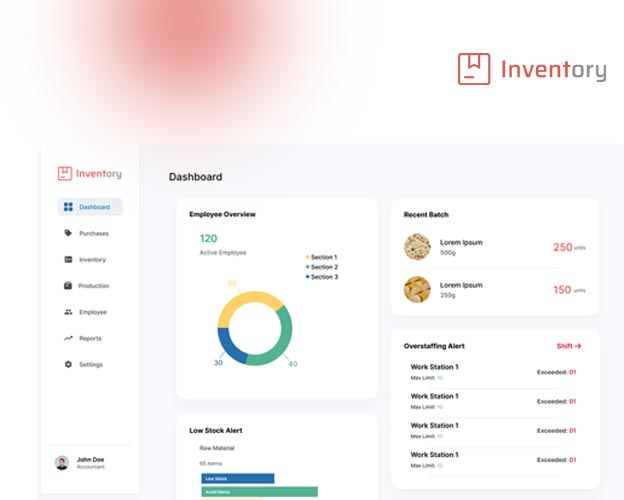Click John Doe's profile avatar
The image size is (624, 500).
62,463
